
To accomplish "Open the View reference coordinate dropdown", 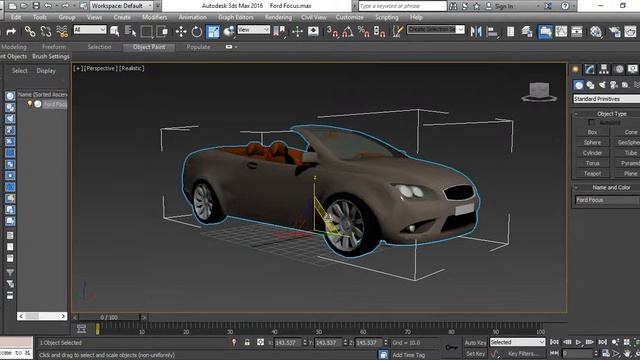I will (x=253, y=29).
